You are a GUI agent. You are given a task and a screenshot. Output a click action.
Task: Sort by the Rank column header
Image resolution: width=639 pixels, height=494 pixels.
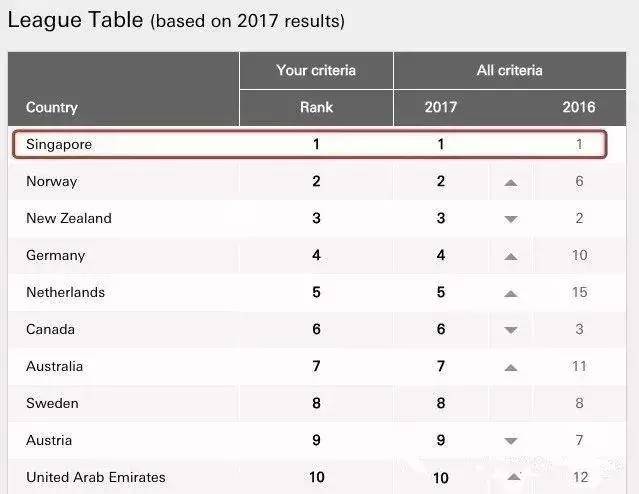point(316,107)
